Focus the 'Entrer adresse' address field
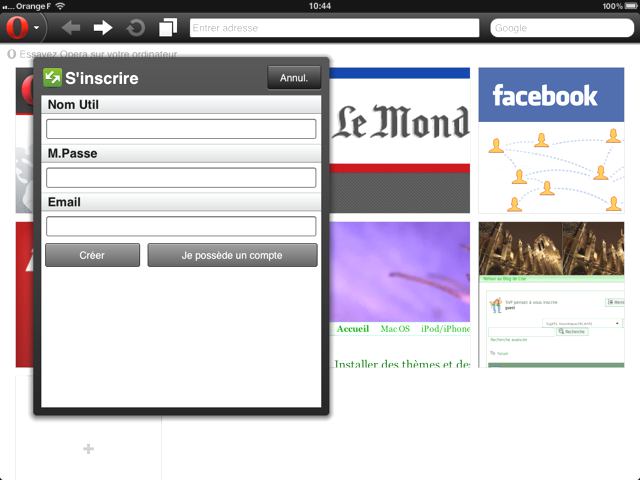Screen dimensions: 640x480 tap(334, 28)
